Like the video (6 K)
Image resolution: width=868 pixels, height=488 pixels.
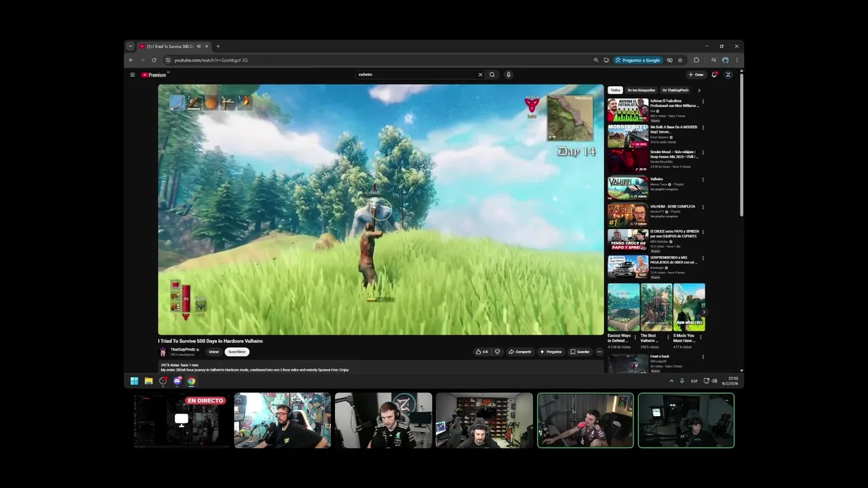[x=481, y=352]
